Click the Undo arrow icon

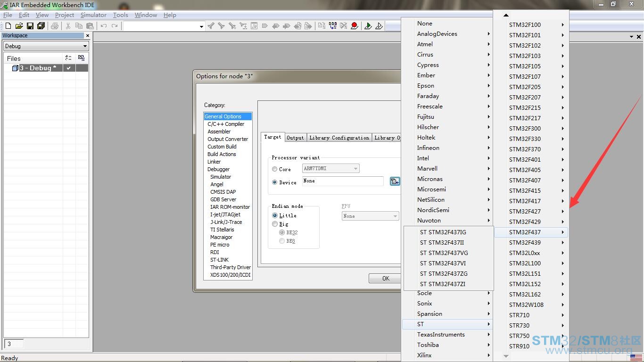pyautogui.click(x=104, y=26)
